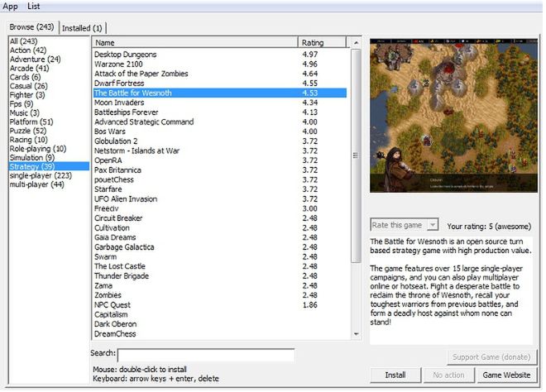
Task: Select DreamChess in the game list
Action: click(x=220, y=334)
